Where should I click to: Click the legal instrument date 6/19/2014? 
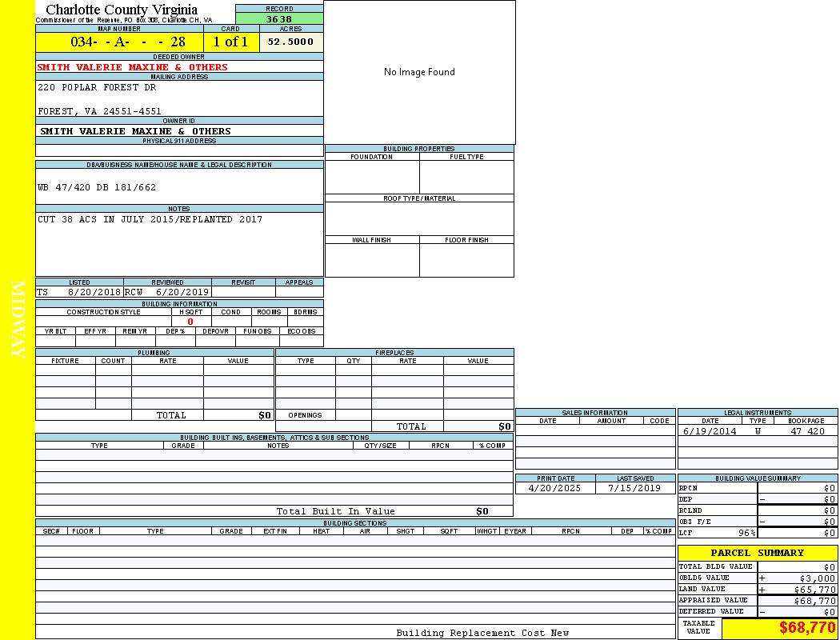709,431
